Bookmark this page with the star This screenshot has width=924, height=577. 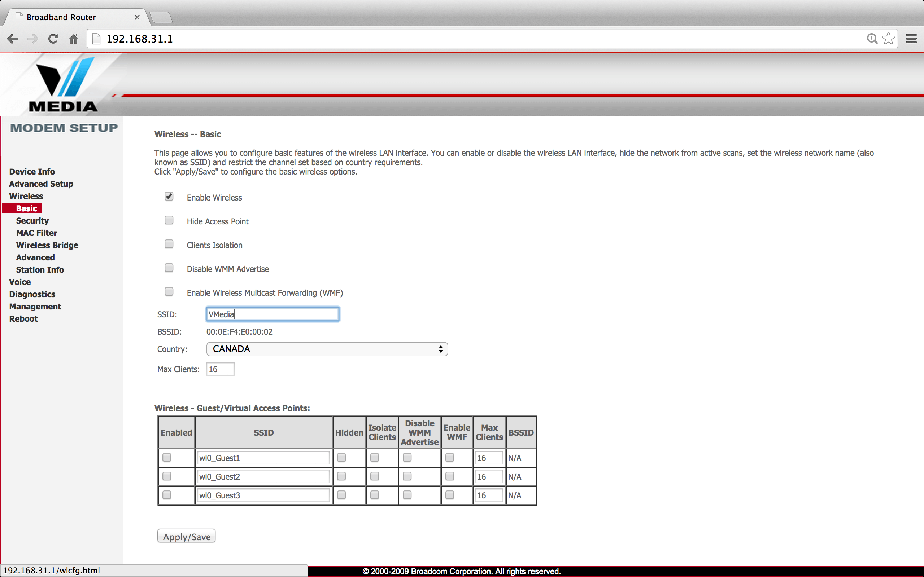pos(889,39)
